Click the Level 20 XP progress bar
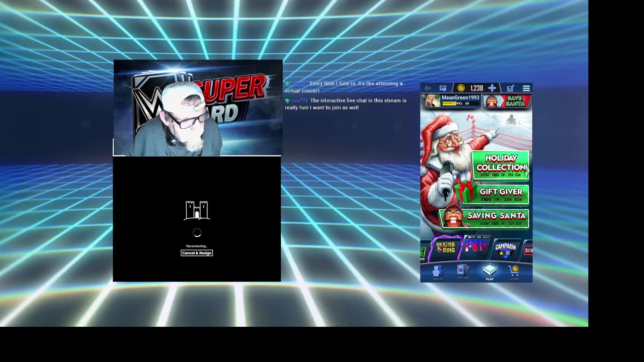Screen dimensions: 644x362 [x=460, y=104]
